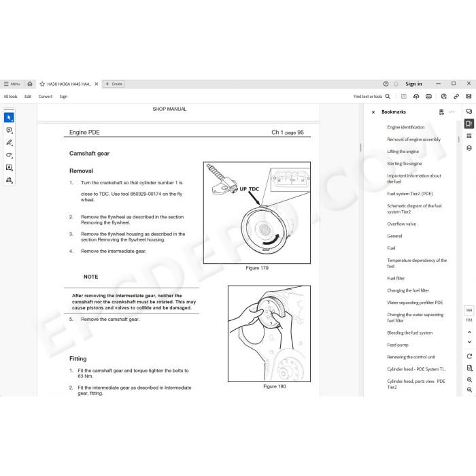The image size is (476, 476).
Task: Zoom out of the document
Action: pyautogui.click(x=469, y=390)
